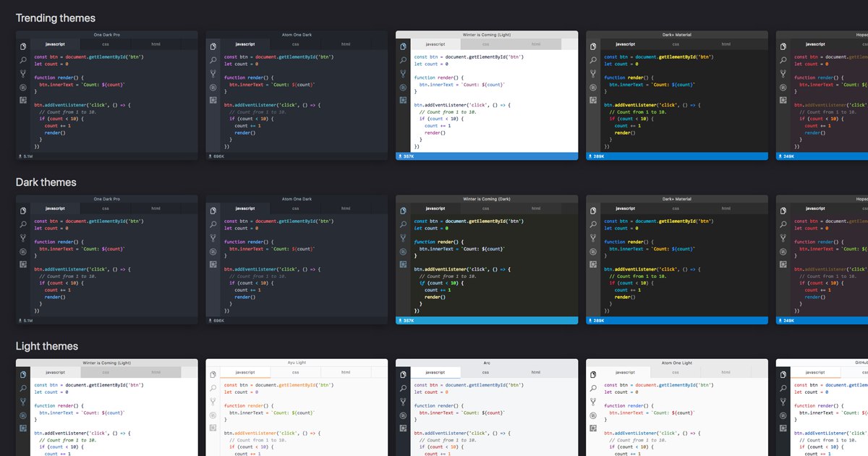
Task: Click 696K download count in Trending Atom One Dark
Action: [218, 156]
